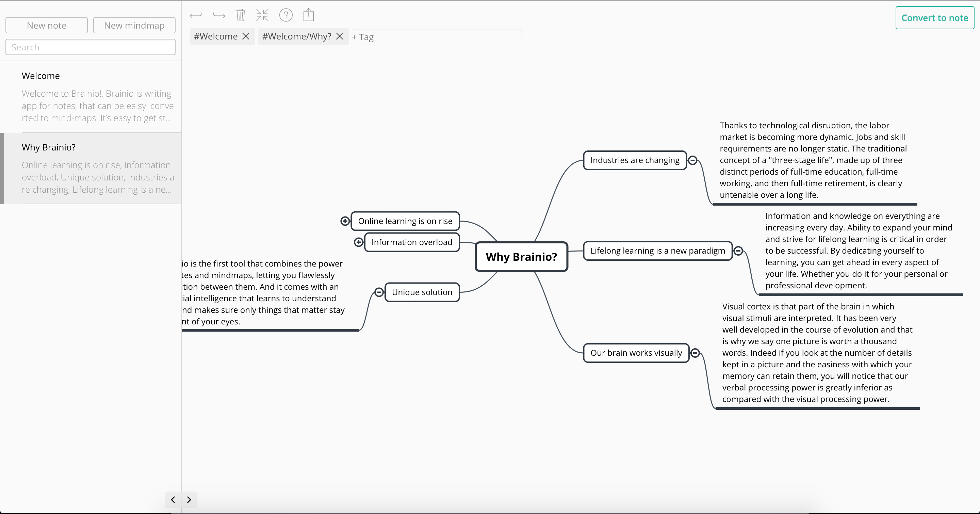This screenshot has height=514, width=980.
Task: Click the collapse/fit arrows icon
Action: click(x=262, y=15)
